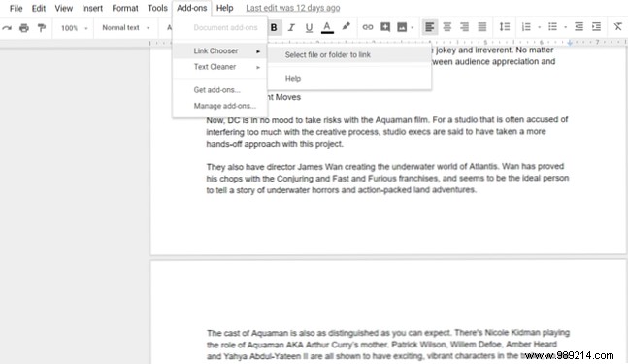Viewport: 628px width, 364px height.
Task: Clear formatting with Tx icon
Action: pos(617,27)
